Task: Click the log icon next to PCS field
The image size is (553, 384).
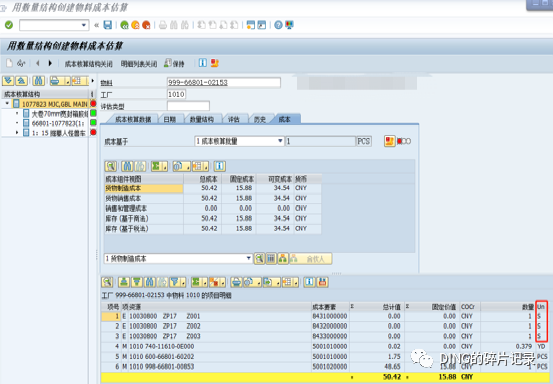Action: pos(389,141)
